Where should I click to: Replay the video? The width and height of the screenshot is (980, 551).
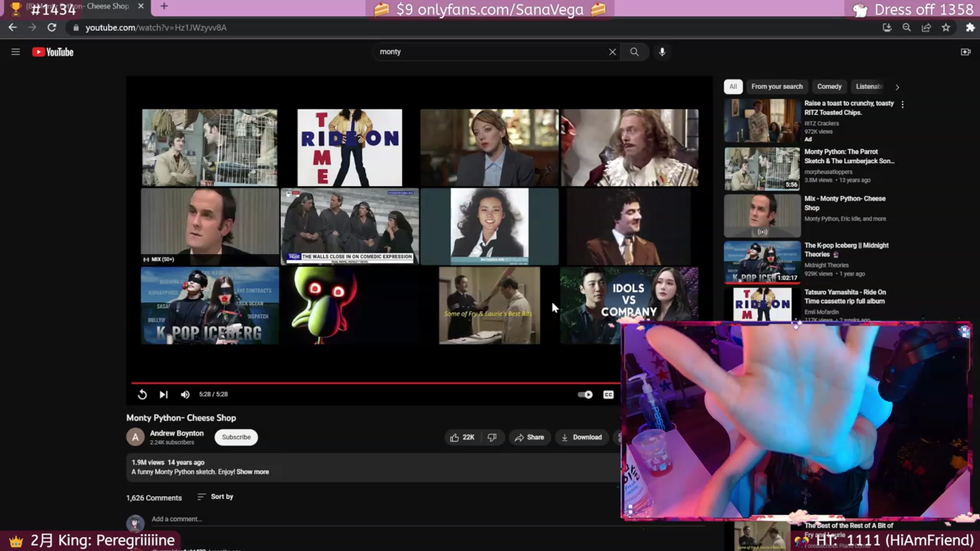coord(142,394)
